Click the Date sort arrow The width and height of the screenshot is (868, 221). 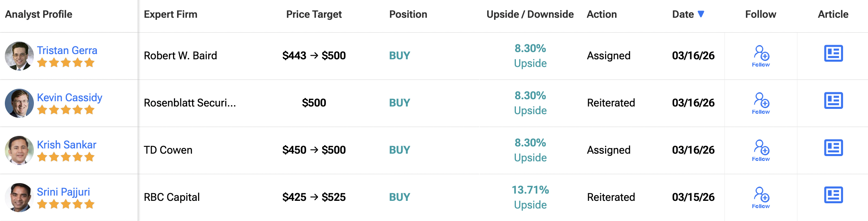pyautogui.click(x=701, y=14)
